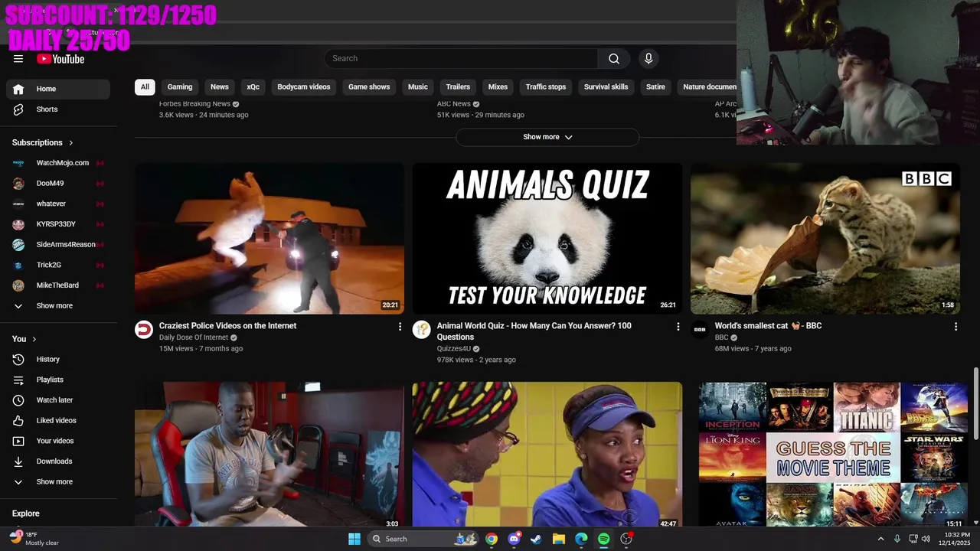Image resolution: width=980 pixels, height=551 pixels.
Task: Open Shorts in the sidebar
Action: coord(58,109)
